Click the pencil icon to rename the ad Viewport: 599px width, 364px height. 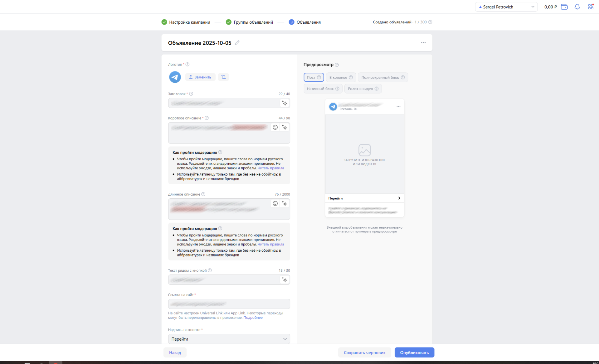[237, 43]
